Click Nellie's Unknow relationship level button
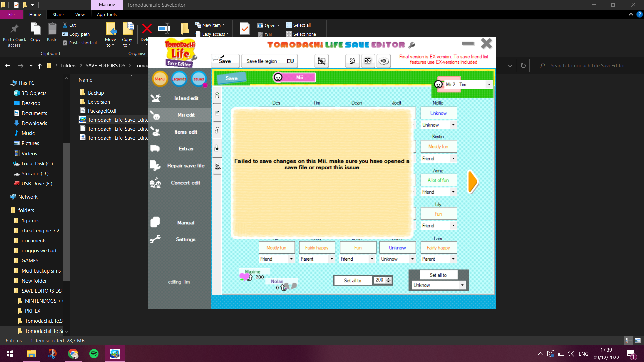 tap(438, 113)
